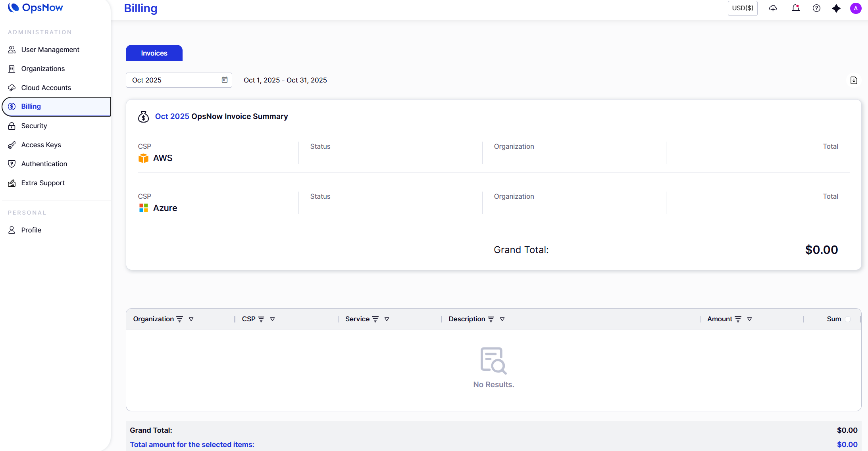The image size is (868, 451).
Task: Go to User Management page
Action: [50, 50]
